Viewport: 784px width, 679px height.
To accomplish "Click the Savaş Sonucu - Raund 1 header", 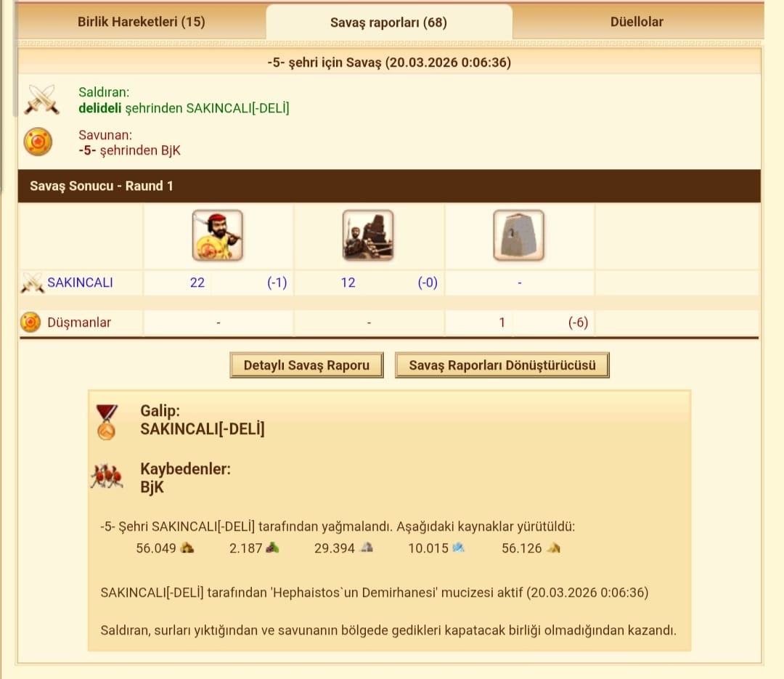I will 389,186.
